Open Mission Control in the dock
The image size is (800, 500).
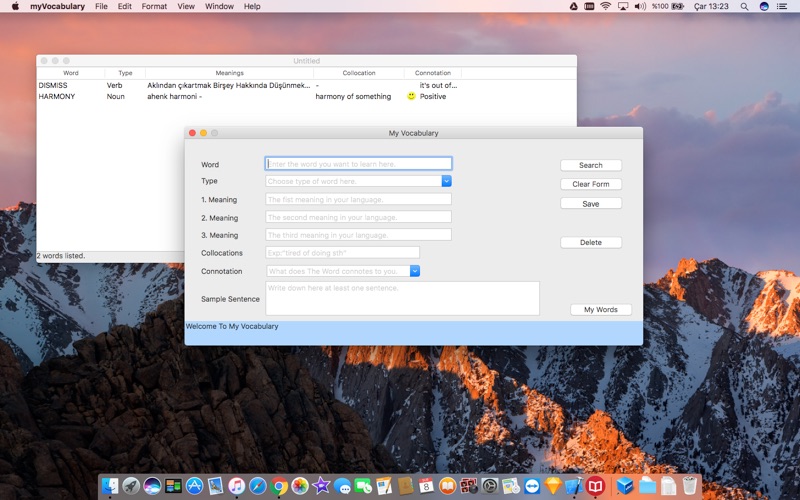(x=173, y=486)
